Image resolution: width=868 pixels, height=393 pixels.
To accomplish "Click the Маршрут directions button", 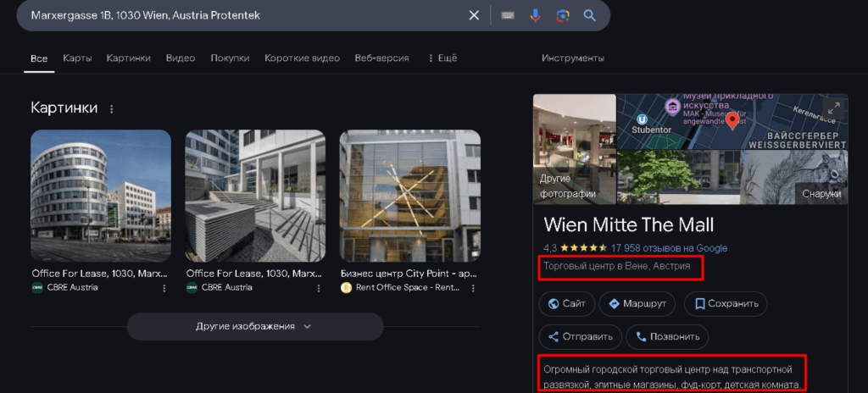I will coord(637,303).
